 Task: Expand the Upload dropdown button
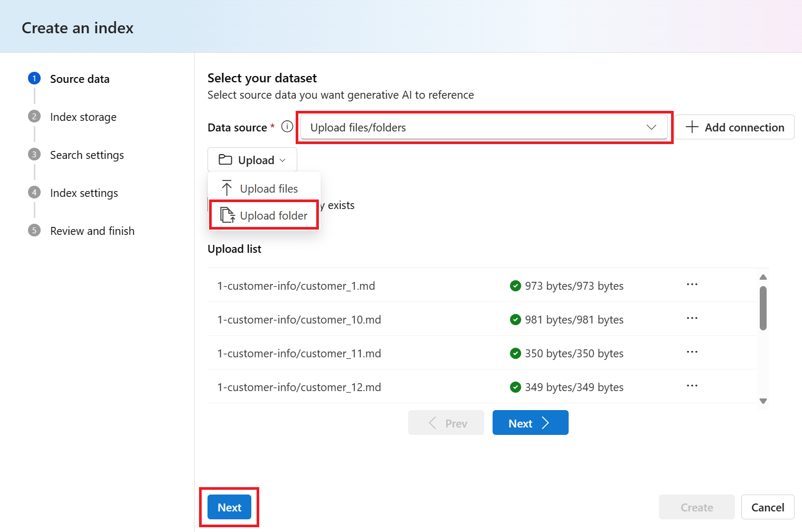tap(252, 160)
